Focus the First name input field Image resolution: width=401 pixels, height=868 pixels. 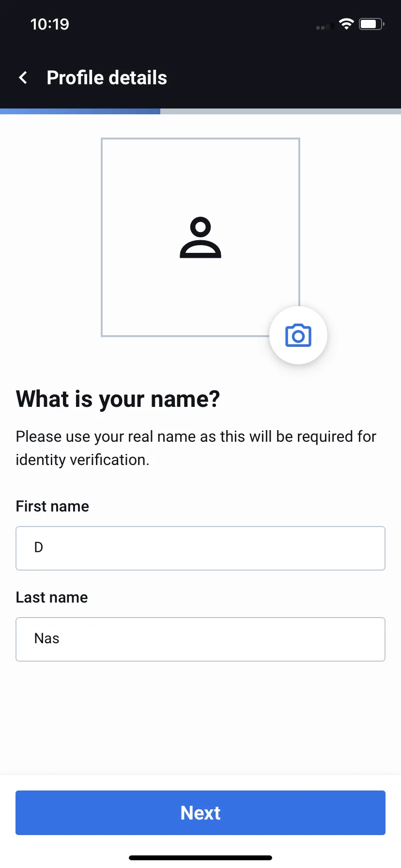pos(200,548)
